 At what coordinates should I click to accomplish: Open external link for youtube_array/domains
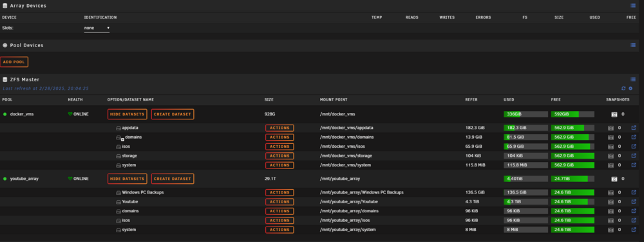click(x=634, y=211)
